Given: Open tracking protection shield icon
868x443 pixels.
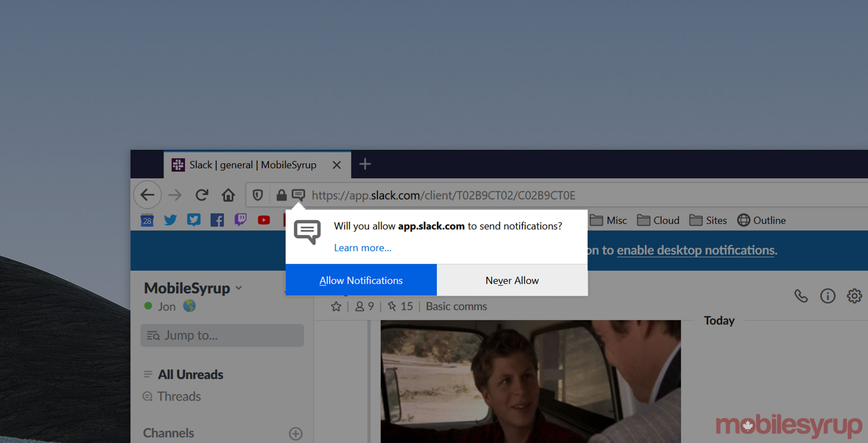Looking at the screenshot, I should (x=258, y=195).
